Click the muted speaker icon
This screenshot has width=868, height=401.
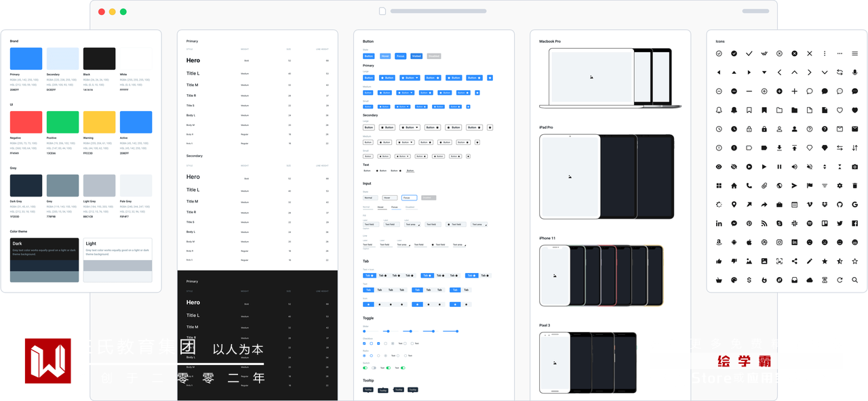point(810,167)
